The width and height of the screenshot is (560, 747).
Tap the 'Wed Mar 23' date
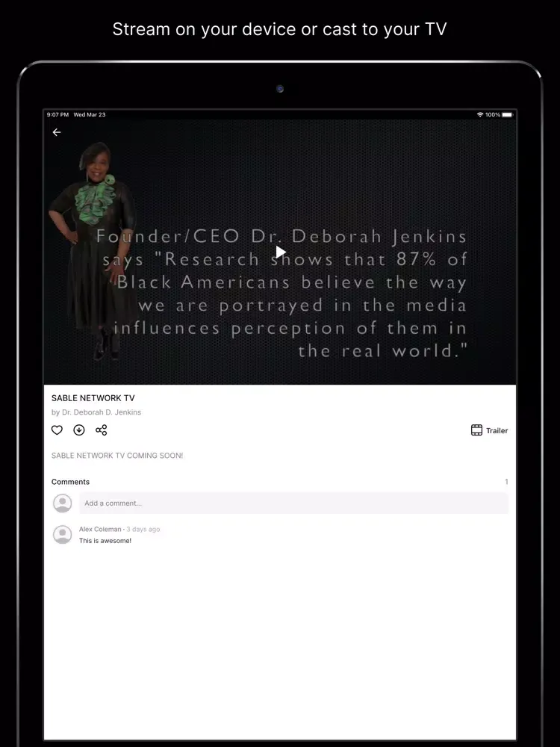point(90,114)
